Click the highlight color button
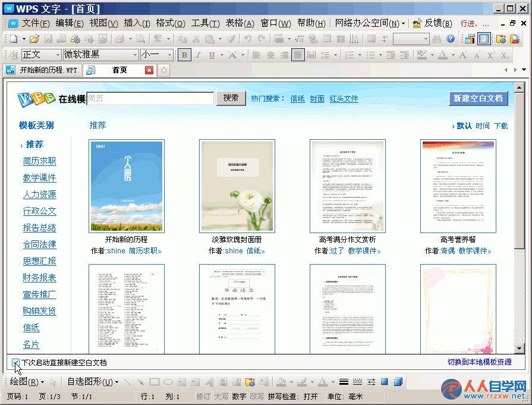 pyautogui.click(x=421, y=55)
